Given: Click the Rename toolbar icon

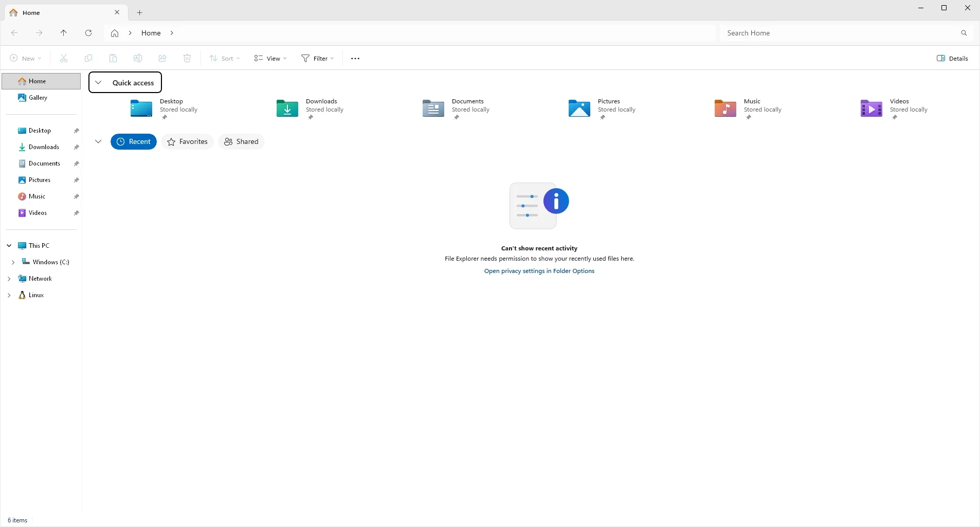Looking at the screenshot, I should [138, 59].
